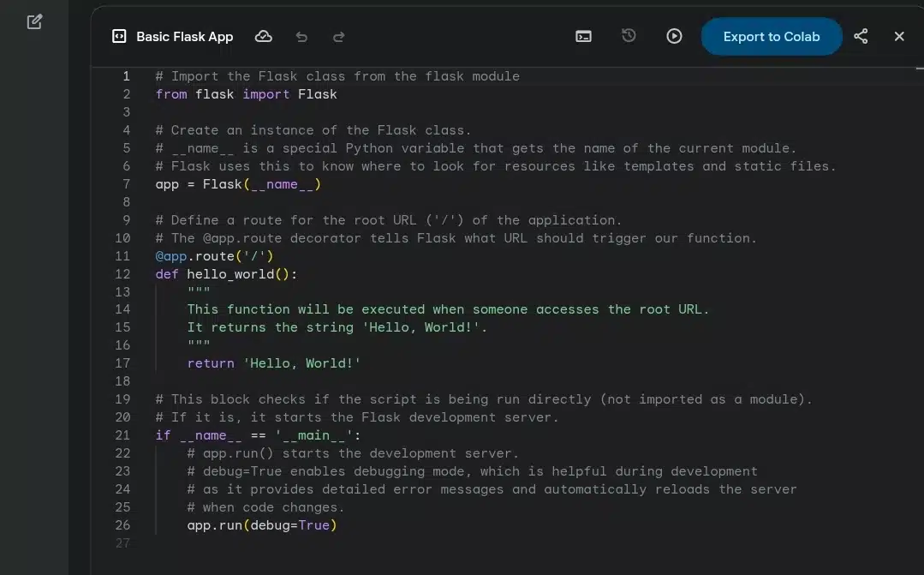
Task: Show version history of the code
Action: [629, 36]
